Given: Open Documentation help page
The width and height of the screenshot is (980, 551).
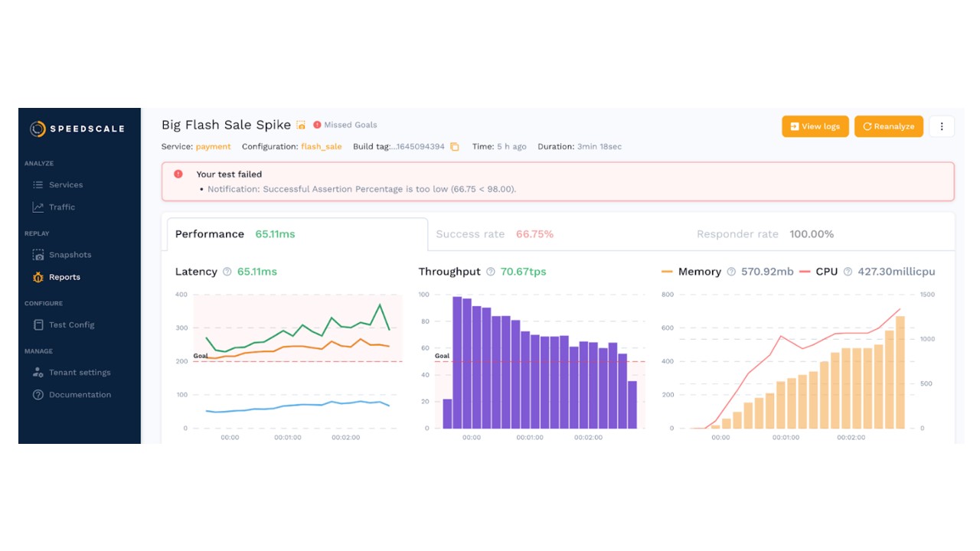Looking at the screenshot, I should click(80, 395).
